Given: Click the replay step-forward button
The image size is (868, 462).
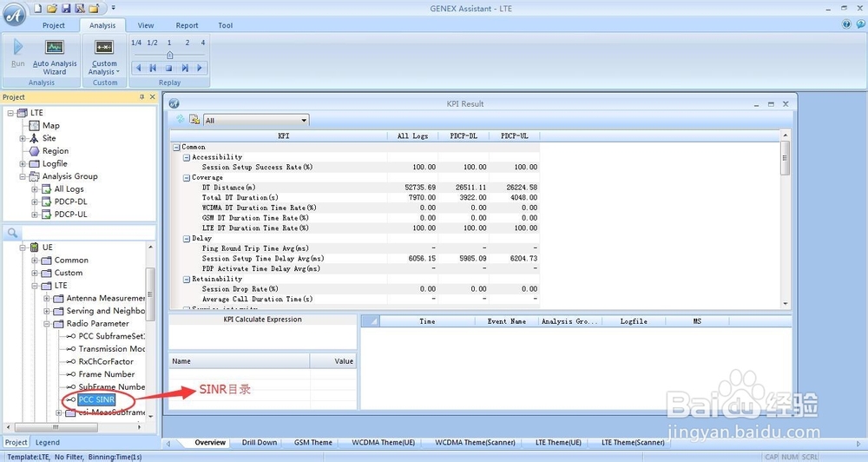Looking at the screenshot, I should click(x=184, y=68).
